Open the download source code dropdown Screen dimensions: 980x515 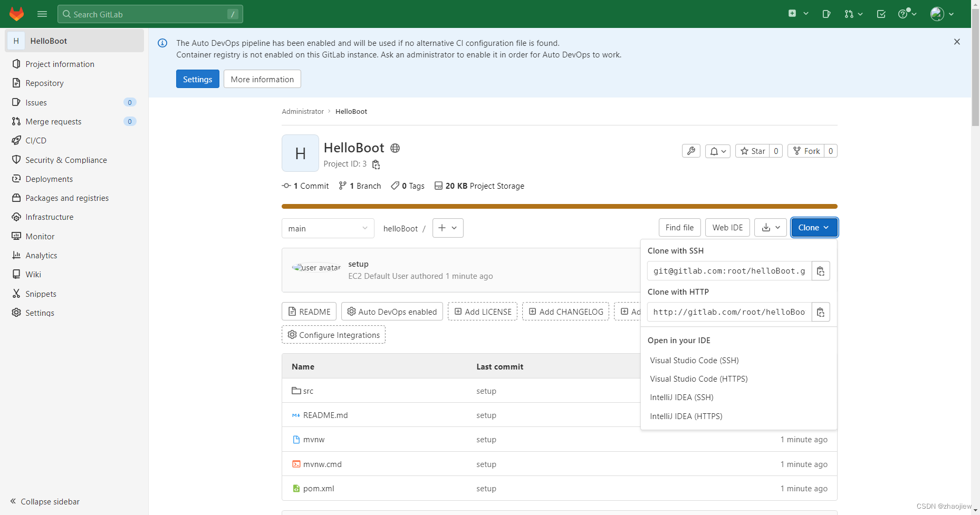pyautogui.click(x=771, y=227)
